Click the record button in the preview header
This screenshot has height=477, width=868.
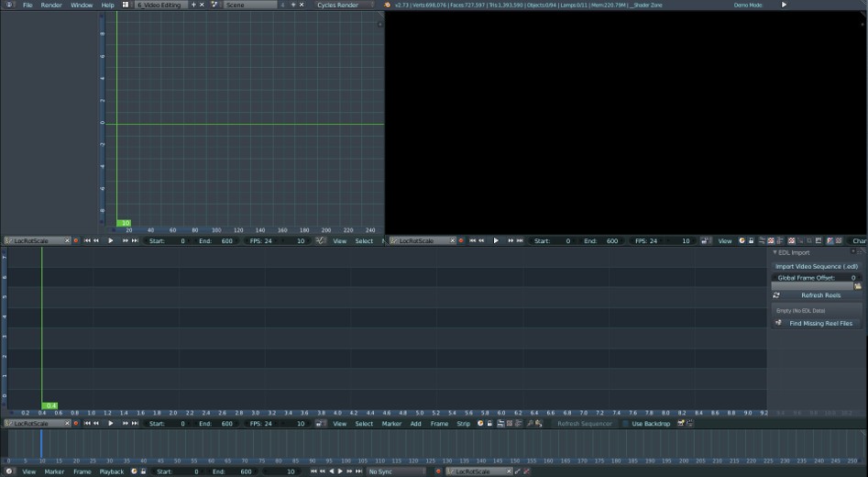click(x=461, y=241)
